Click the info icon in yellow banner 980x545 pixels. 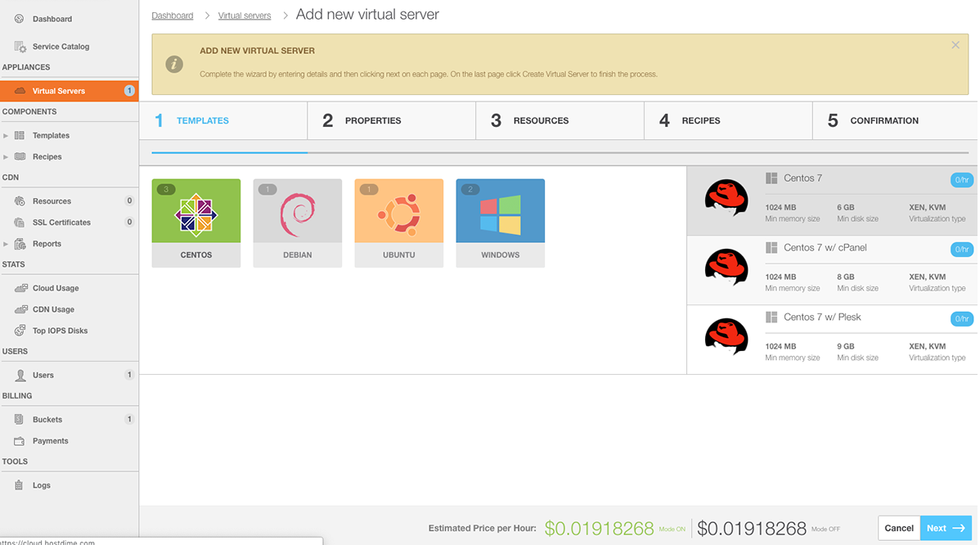click(173, 64)
